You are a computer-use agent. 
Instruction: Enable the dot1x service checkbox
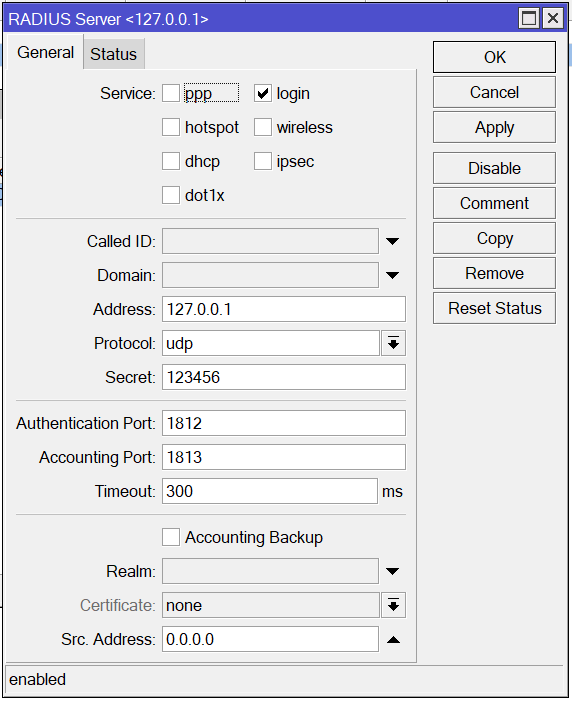pos(171,195)
